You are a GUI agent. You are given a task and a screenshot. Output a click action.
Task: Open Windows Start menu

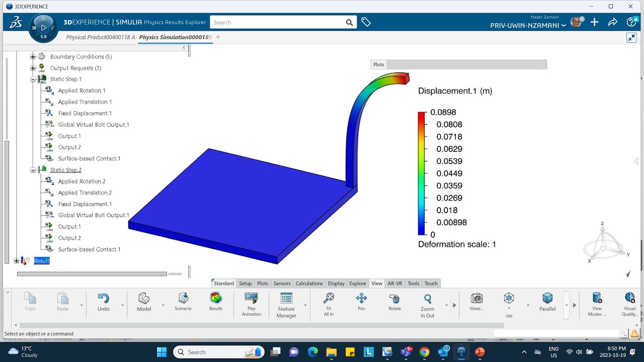coord(161,352)
